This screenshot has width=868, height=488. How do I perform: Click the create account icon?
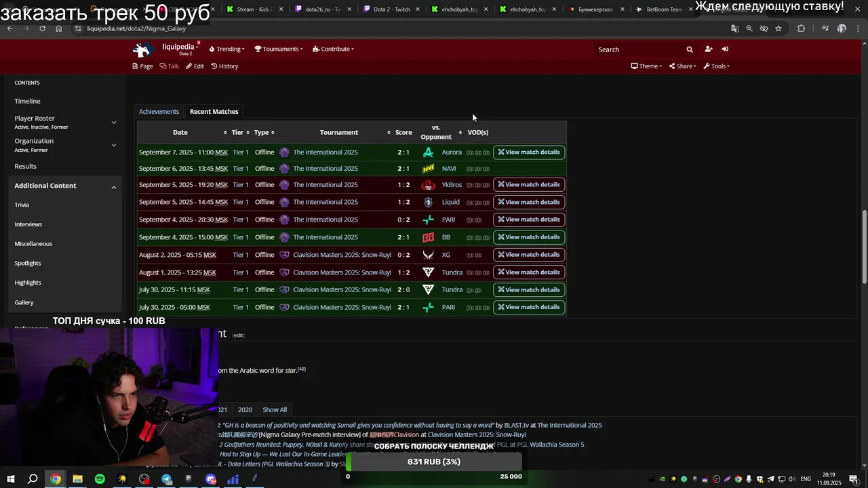coord(709,49)
